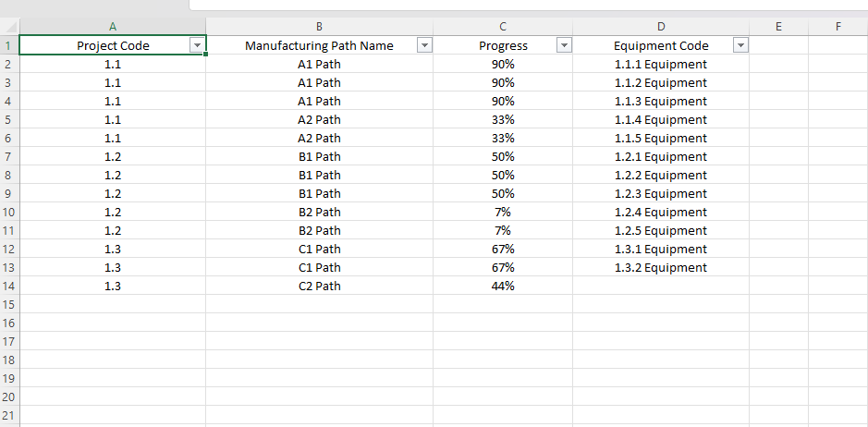
Task: Open the Manufacturing Path Name filter dropdown
Action: click(x=424, y=46)
